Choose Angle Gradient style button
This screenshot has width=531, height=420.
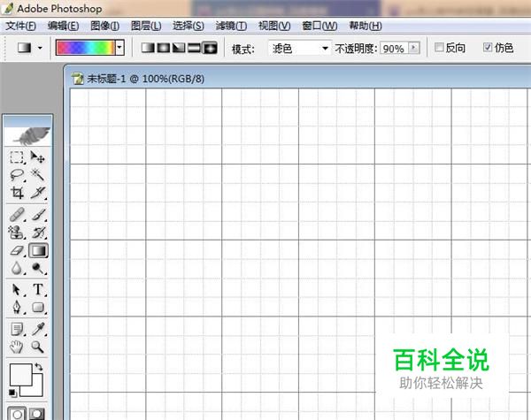179,48
